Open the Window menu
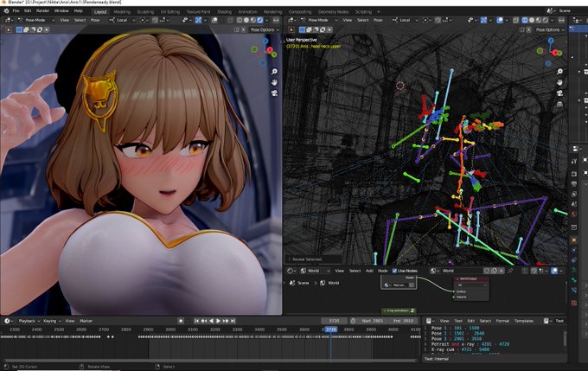 (x=61, y=11)
